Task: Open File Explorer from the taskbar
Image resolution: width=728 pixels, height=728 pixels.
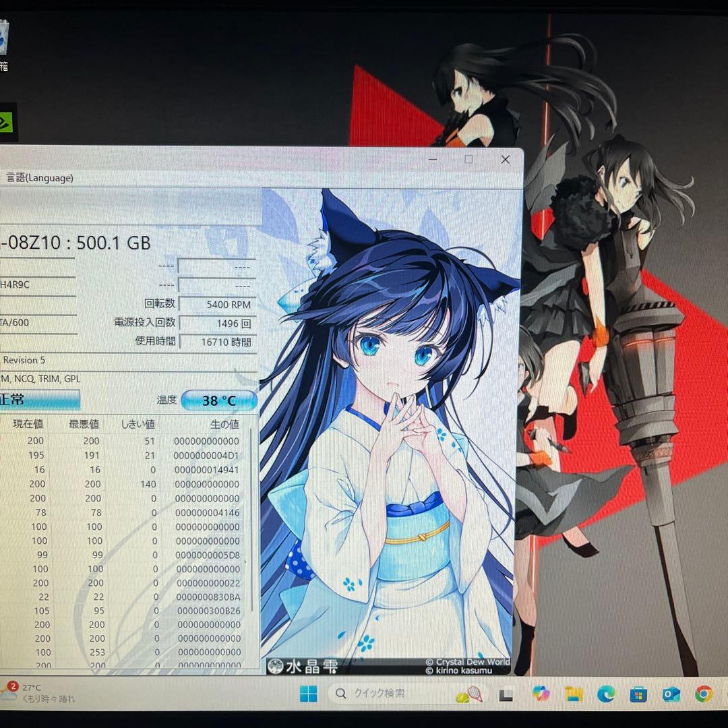Action: tap(573, 694)
